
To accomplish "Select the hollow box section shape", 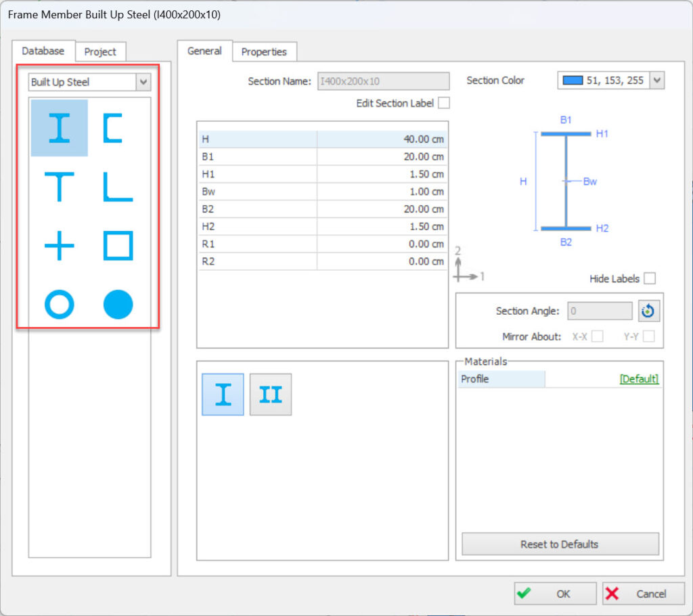I will coord(118,245).
